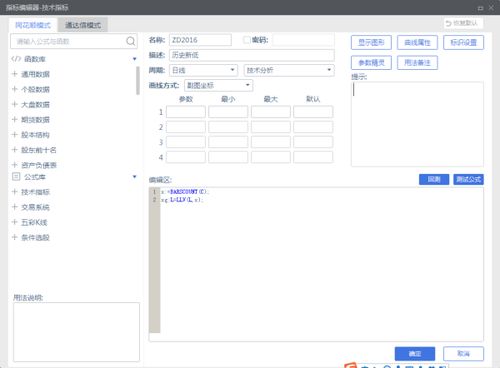Image resolution: width=500 pixels, height=368 pixels.
Task: Expand the 资产负债表 tree node
Action: (14, 165)
